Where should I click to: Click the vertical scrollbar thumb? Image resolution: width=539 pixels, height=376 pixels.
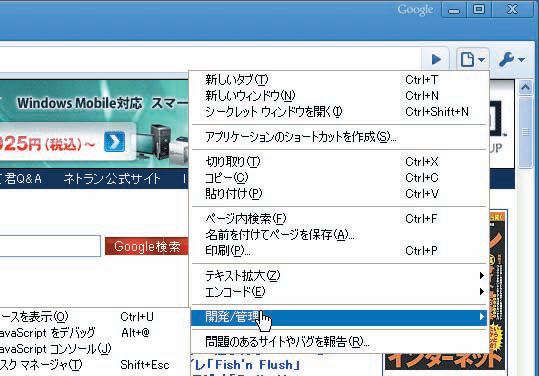pos(525,132)
